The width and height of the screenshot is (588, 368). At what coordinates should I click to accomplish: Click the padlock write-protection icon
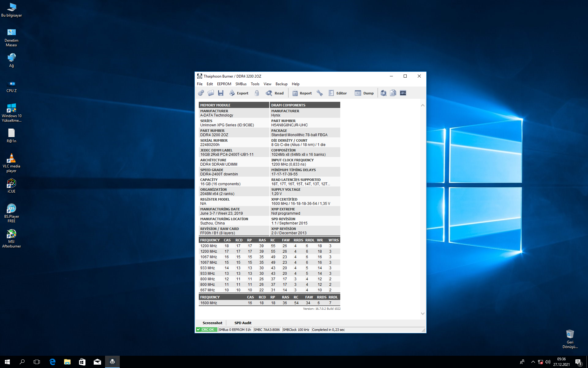257,93
